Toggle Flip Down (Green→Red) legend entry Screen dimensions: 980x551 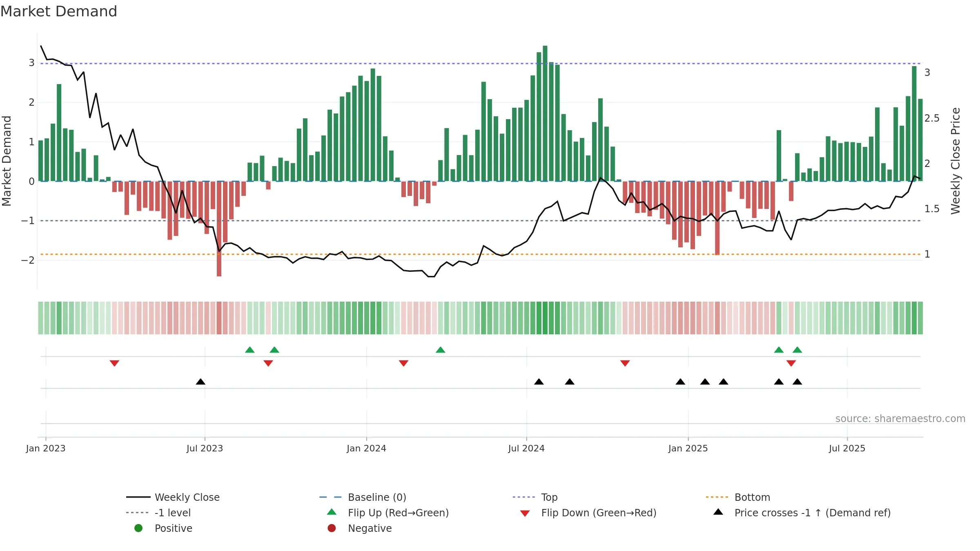click(x=588, y=513)
